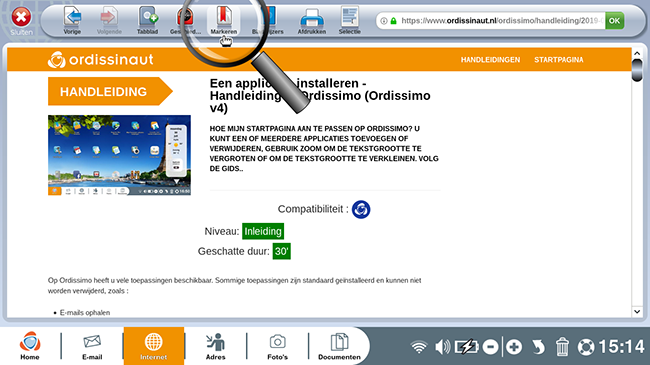The image size is (650, 365).
Task: Open the trash bin icon
Action: point(562,347)
